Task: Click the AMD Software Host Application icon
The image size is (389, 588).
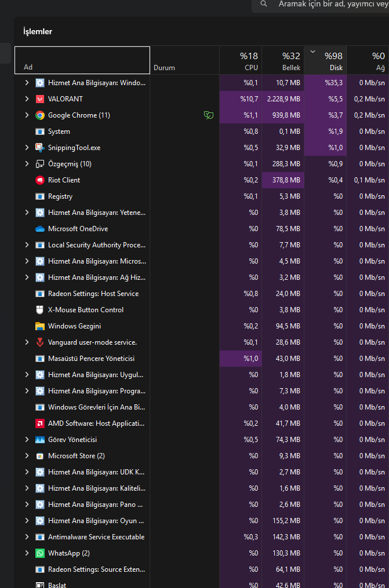Action: click(x=40, y=423)
